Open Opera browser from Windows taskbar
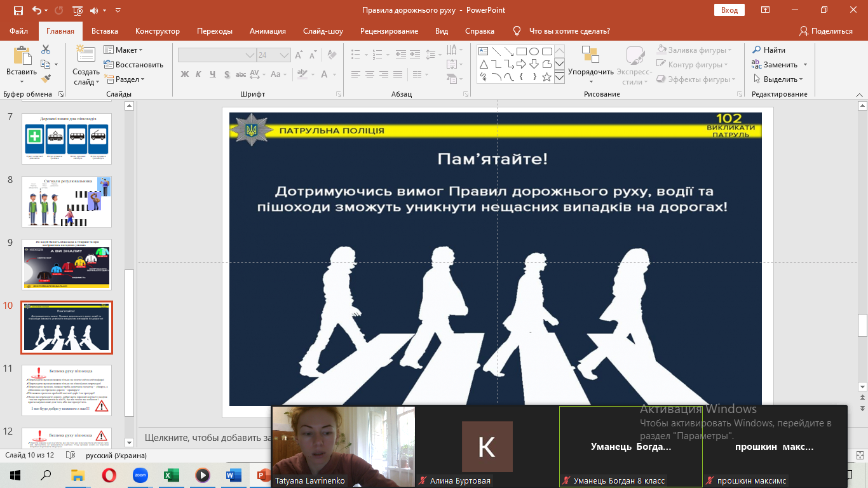The image size is (868, 488). coord(109,475)
